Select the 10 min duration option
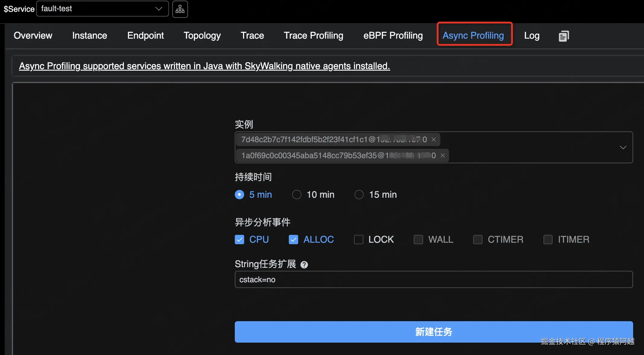644x355 pixels. pyautogui.click(x=297, y=195)
